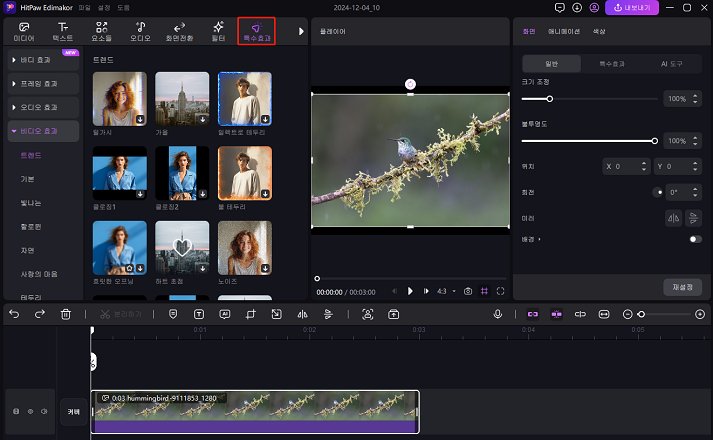Mute the video track audio
The width and height of the screenshot is (713, 440).
click(x=45, y=411)
